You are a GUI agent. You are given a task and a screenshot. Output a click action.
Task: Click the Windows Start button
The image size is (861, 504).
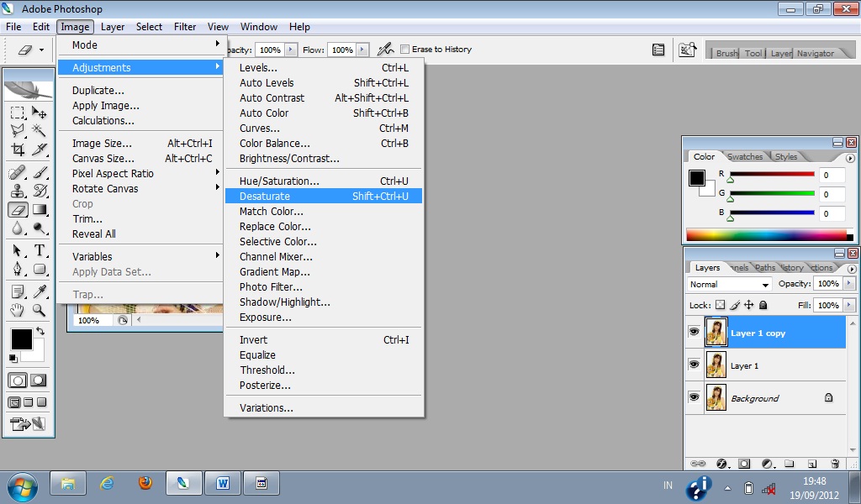[23, 486]
